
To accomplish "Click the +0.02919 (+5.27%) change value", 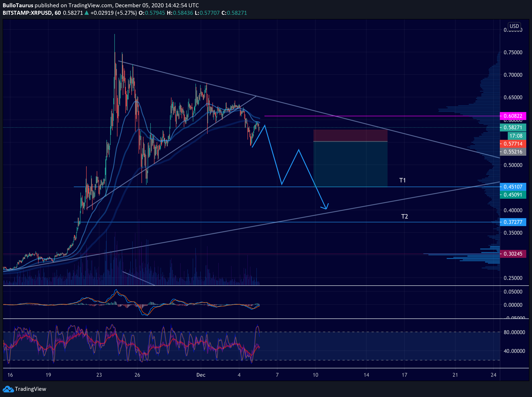I will pyautogui.click(x=113, y=13).
